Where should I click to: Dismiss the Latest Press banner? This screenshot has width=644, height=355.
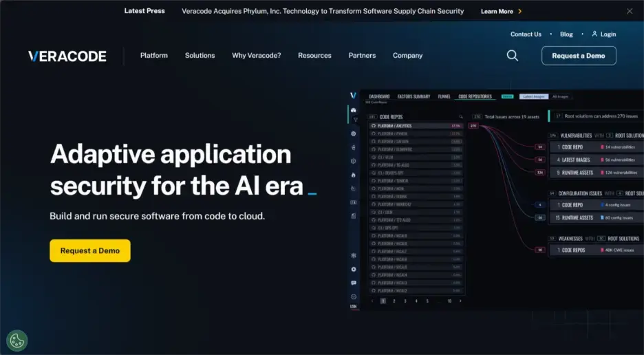pyautogui.click(x=629, y=11)
